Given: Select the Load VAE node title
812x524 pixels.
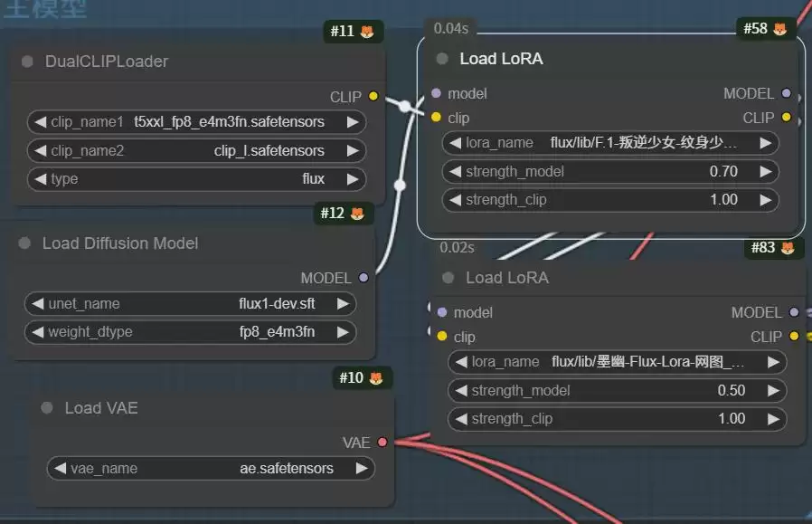Looking at the screenshot, I should [x=101, y=408].
